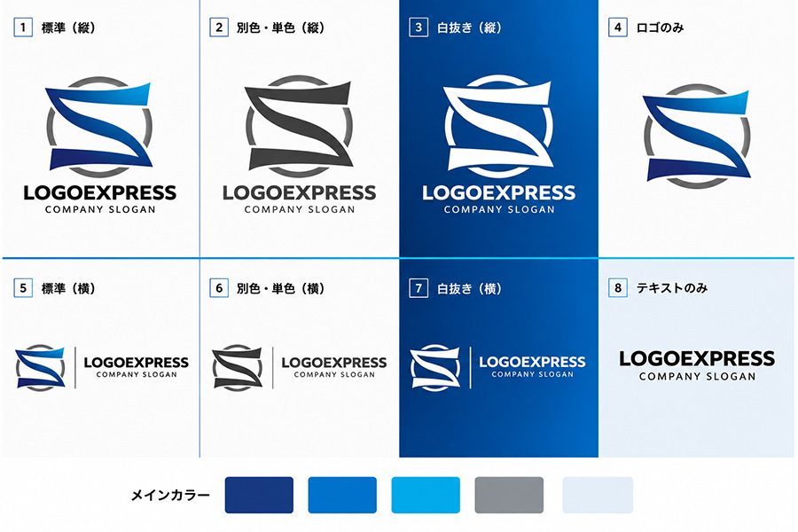Click the small blue S emblem in panel 5
The width and height of the screenshot is (798, 532).
point(40,368)
